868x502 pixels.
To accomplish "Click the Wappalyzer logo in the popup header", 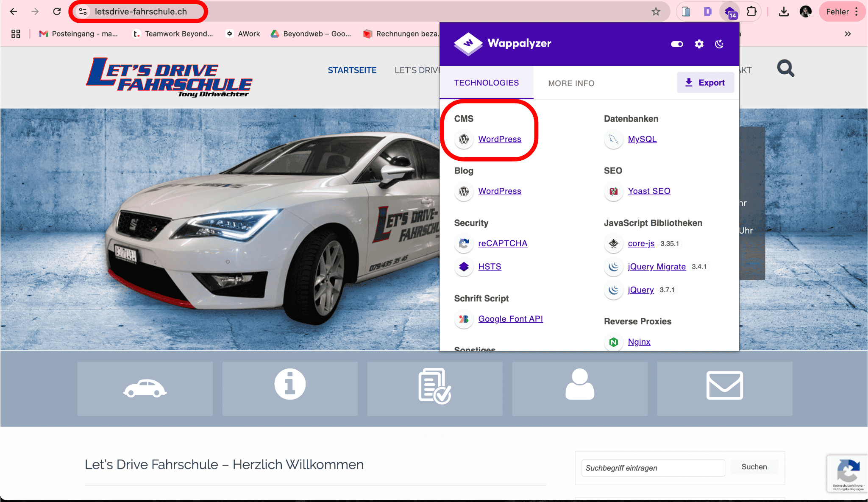I will point(502,43).
